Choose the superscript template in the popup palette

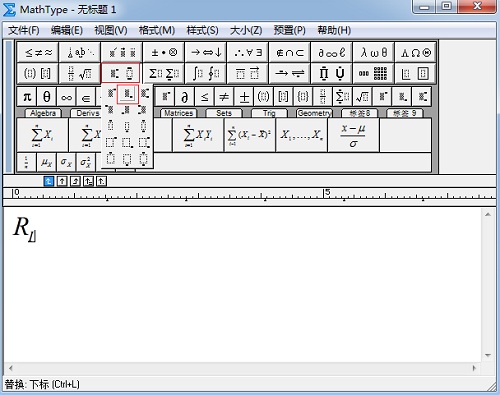point(111,94)
